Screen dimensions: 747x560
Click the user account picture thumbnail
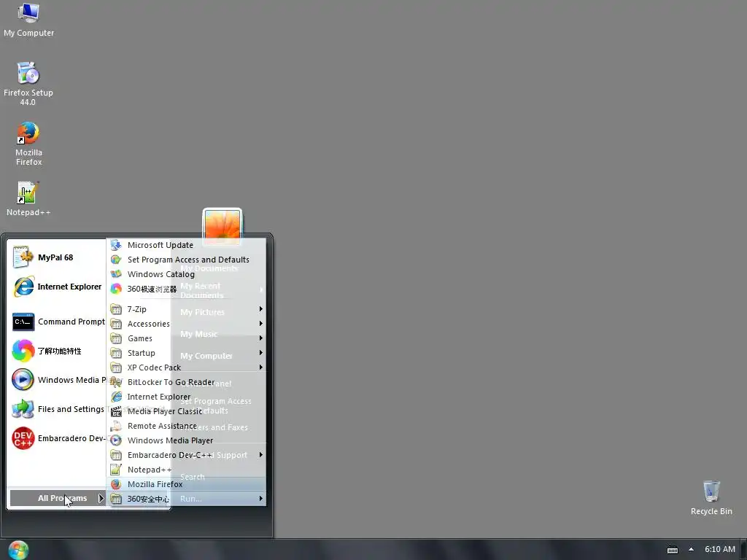(x=222, y=226)
